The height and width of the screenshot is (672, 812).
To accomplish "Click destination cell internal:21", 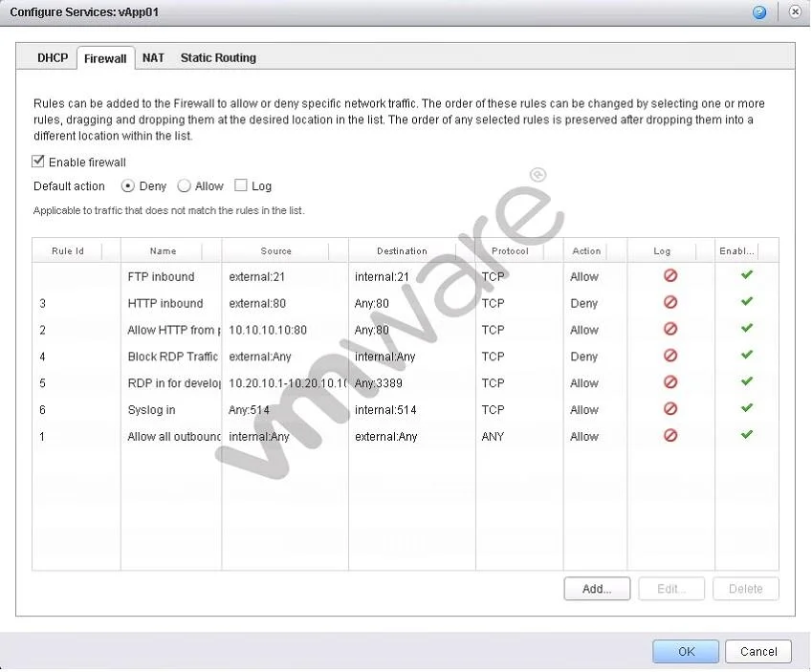I will pos(382,277).
